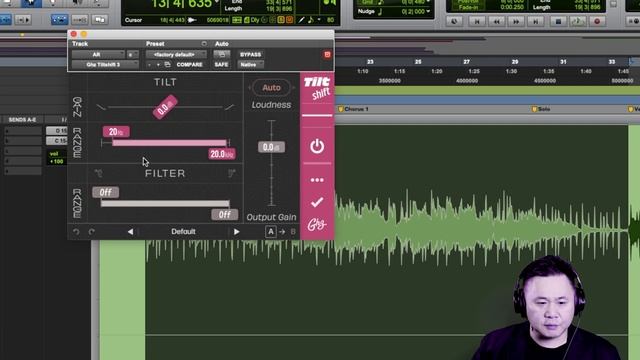640x360 pixels.
Task: Open the Ghz Tiltshift 3 plugin selector
Action: 105,64
